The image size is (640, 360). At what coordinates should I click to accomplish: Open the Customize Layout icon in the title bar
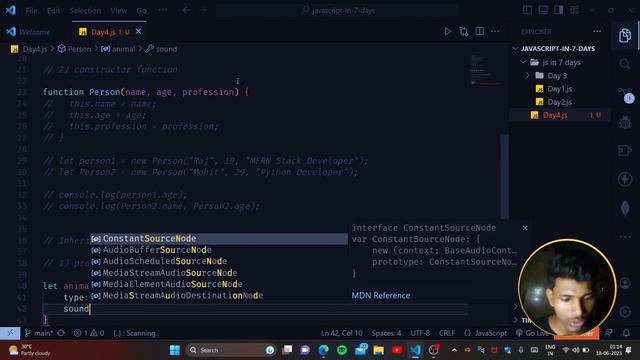(575, 11)
